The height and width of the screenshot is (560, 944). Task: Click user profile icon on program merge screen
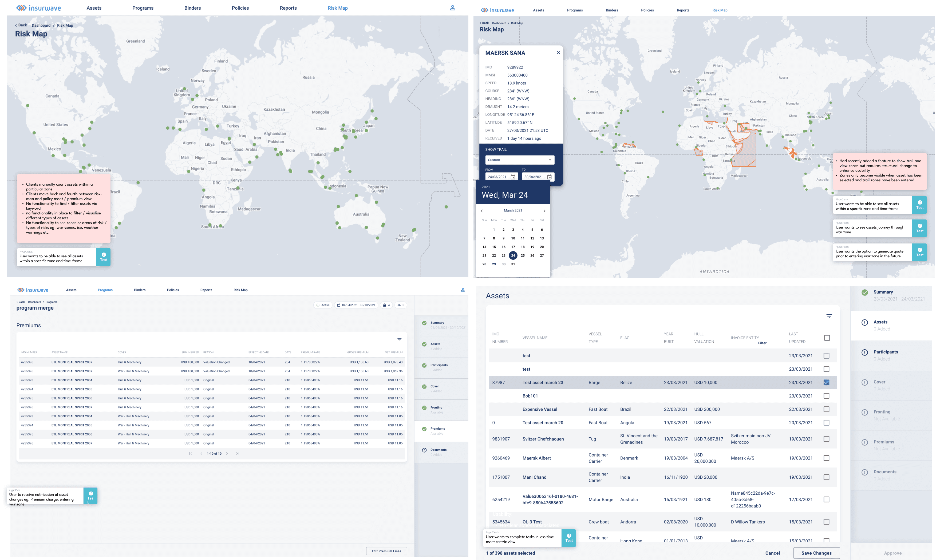[463, 290]
